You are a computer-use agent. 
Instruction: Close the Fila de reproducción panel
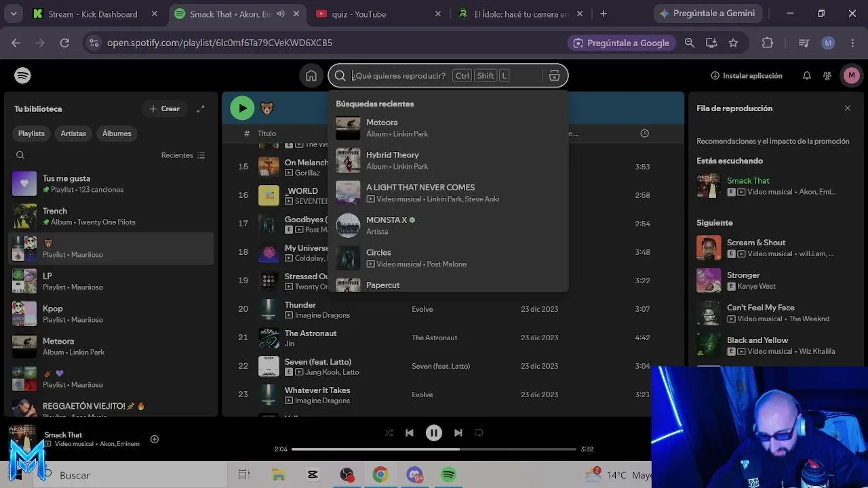click(x=848, y=108)
